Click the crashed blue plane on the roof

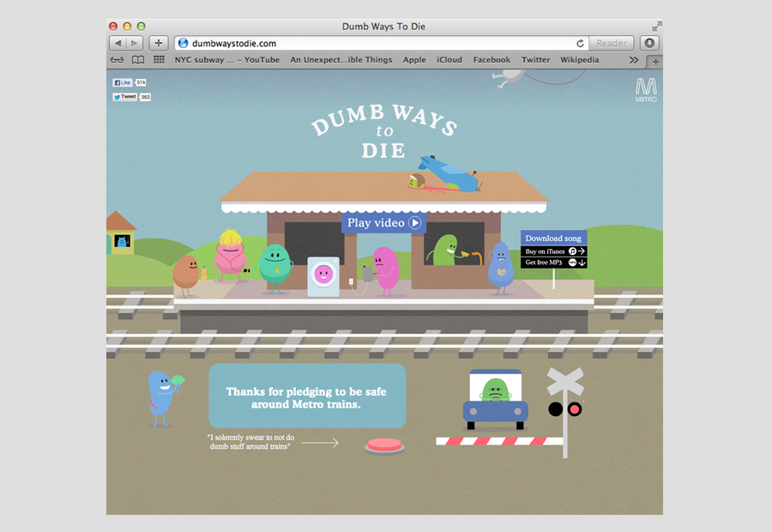(450, 173)
